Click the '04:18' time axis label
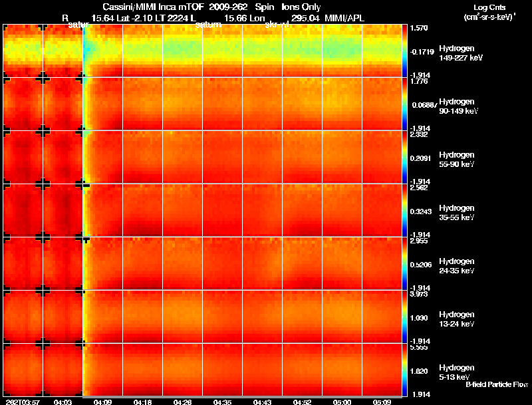The width and height of the screenshot is (532, 405). point(142,402)
